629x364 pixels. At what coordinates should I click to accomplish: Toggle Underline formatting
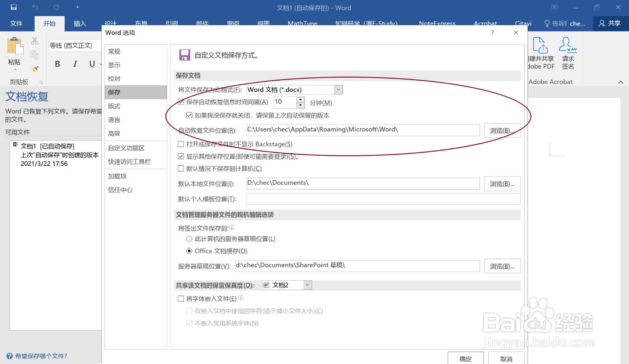pyautogui.click(x=92, y=64)
